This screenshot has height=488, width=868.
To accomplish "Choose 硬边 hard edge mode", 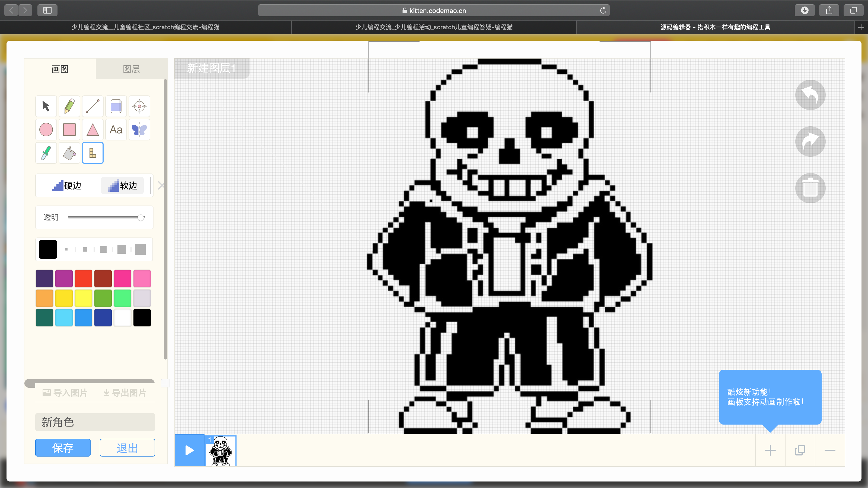I will 67,185.
